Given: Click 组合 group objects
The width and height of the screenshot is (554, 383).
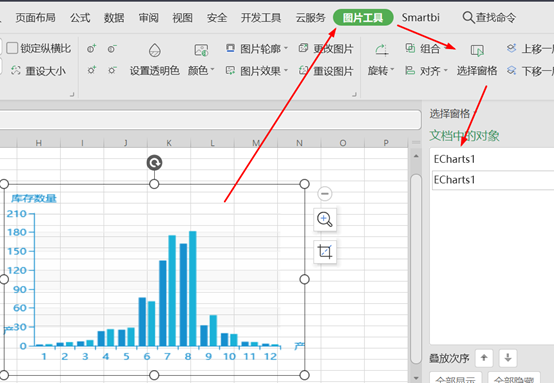Looking at the screenshot, I should (423, 48).
